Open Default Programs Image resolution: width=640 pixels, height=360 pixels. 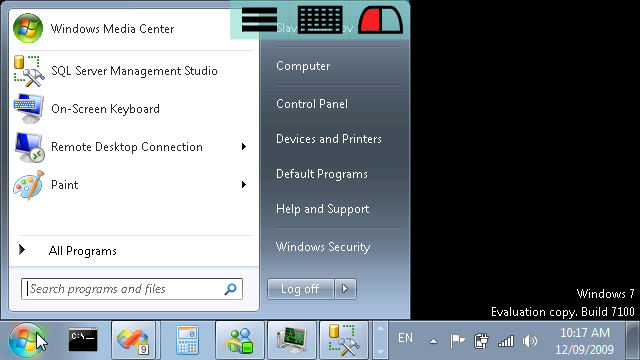(x=322, y=174)
